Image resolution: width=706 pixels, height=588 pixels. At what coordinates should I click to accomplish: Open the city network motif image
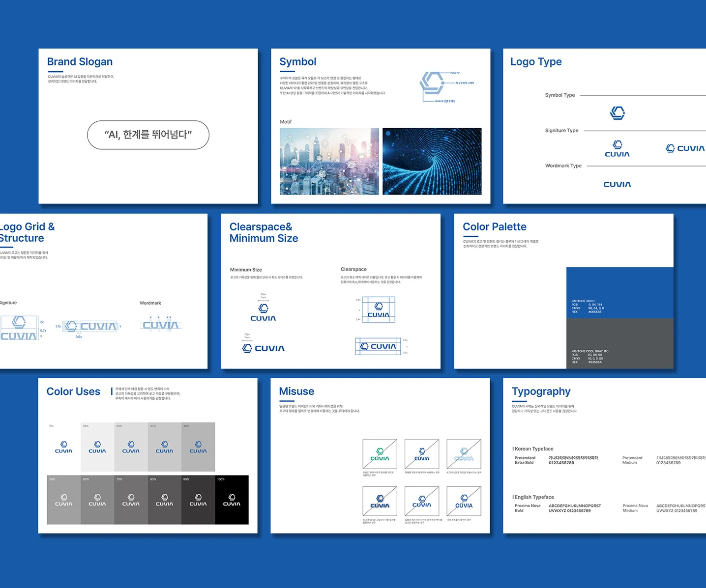[329, 162]
